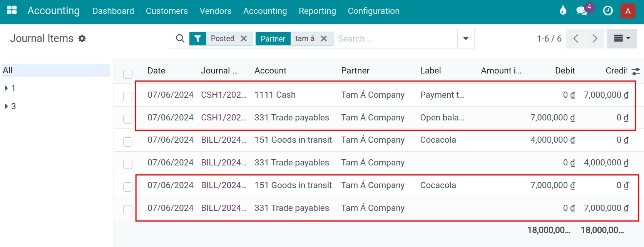Viewport: 644px width, 247px height.
Task: Open the CSH1/202... entry in the 1111 Cash row
Action: tap(224, 95)
